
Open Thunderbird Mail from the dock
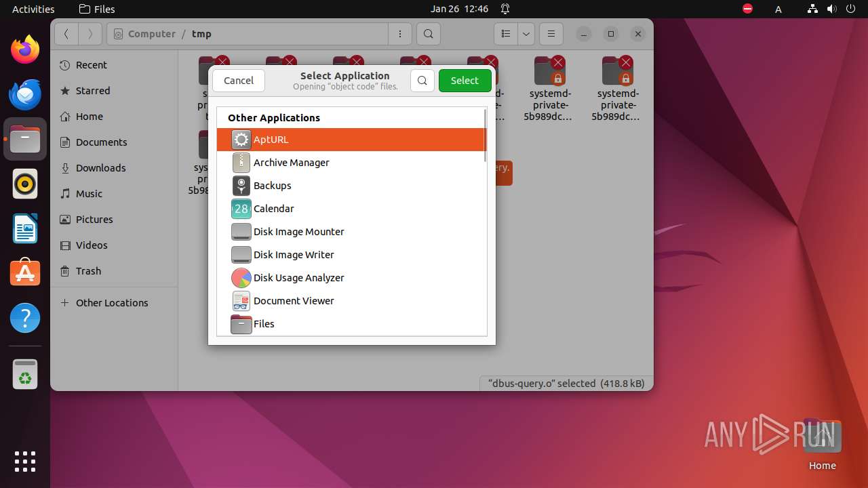(25, 94)
